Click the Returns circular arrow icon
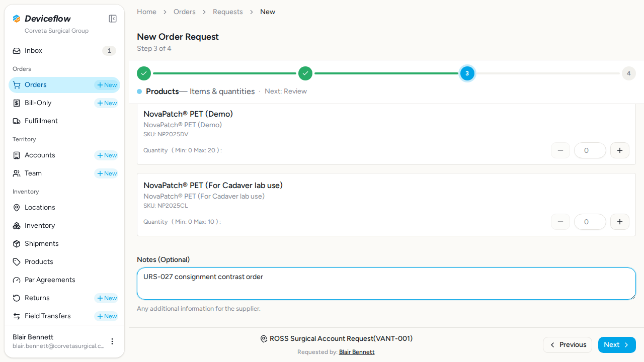 [17, 298]
